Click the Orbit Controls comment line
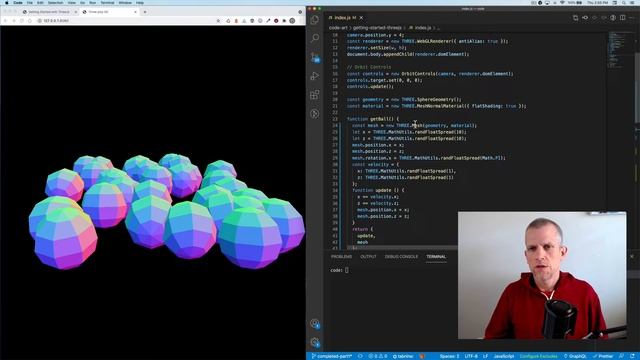This screenshot has height=360, width=640. coord(369,67)
